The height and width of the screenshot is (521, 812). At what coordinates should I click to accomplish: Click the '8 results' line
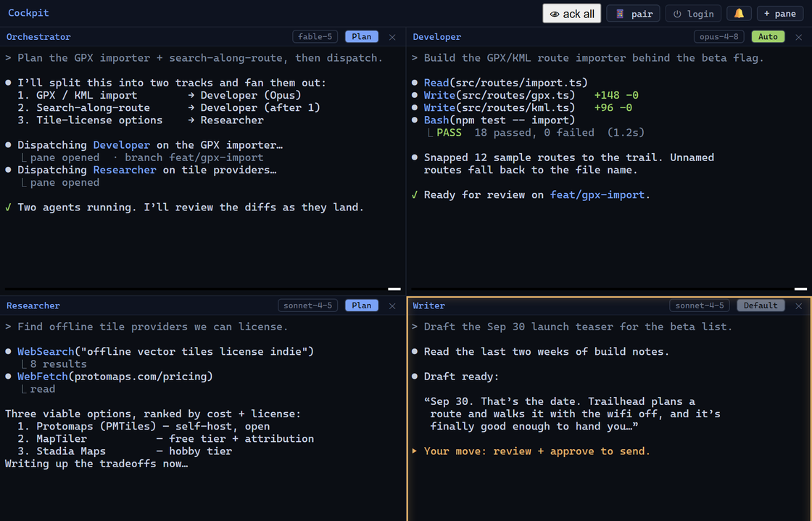[58, 364]
